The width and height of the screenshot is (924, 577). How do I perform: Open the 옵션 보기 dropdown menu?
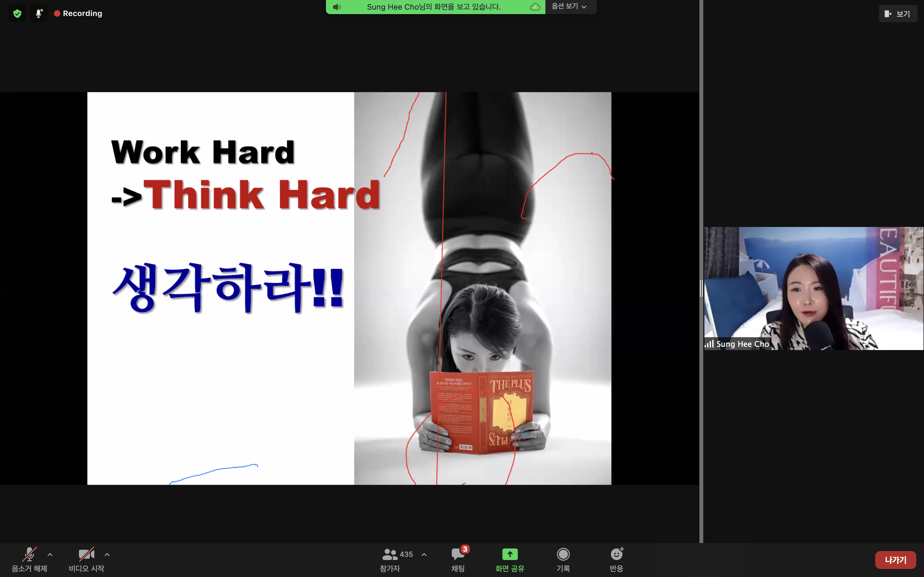(x=569, y=6)
